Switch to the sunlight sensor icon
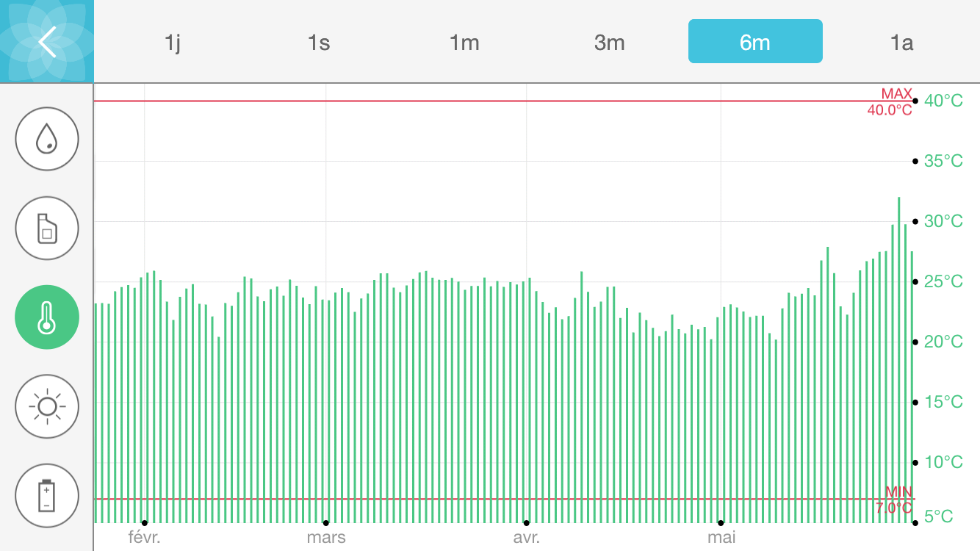Screen dimensions: 980x551 (x=47, y=406)
